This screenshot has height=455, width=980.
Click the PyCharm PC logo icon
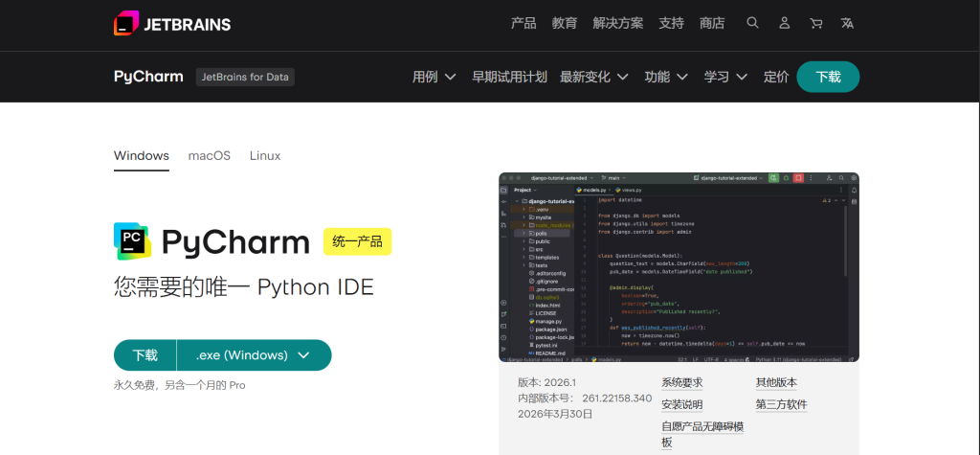pos(132,240)
